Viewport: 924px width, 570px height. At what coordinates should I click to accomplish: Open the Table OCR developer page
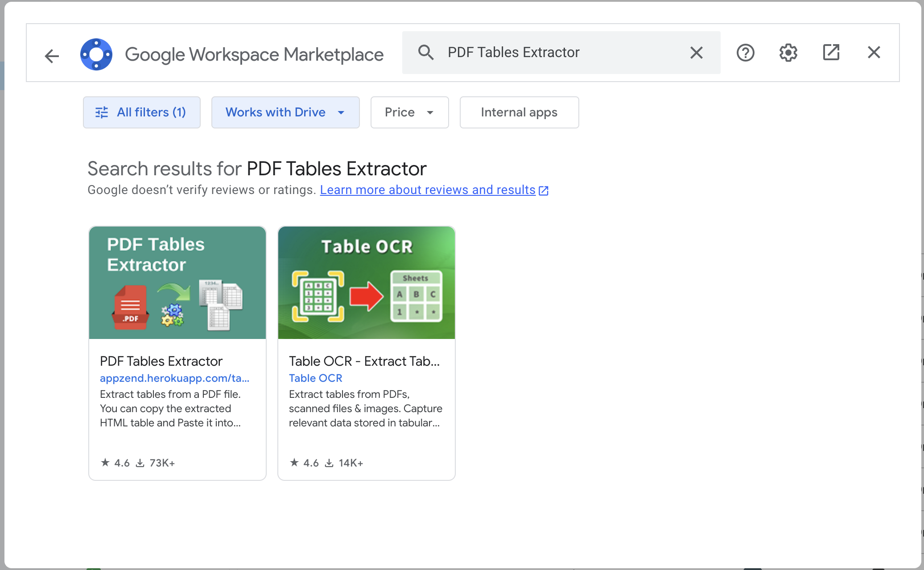click(x=315, y=378)
